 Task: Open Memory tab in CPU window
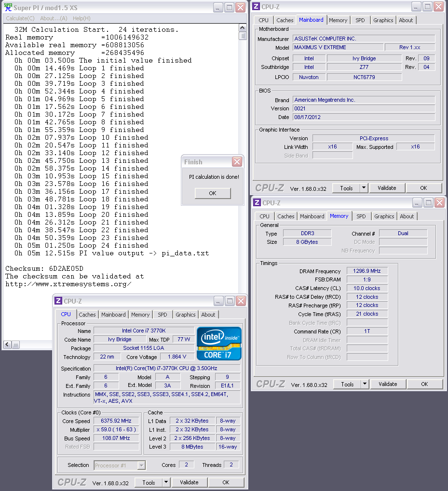pos(140,314)
